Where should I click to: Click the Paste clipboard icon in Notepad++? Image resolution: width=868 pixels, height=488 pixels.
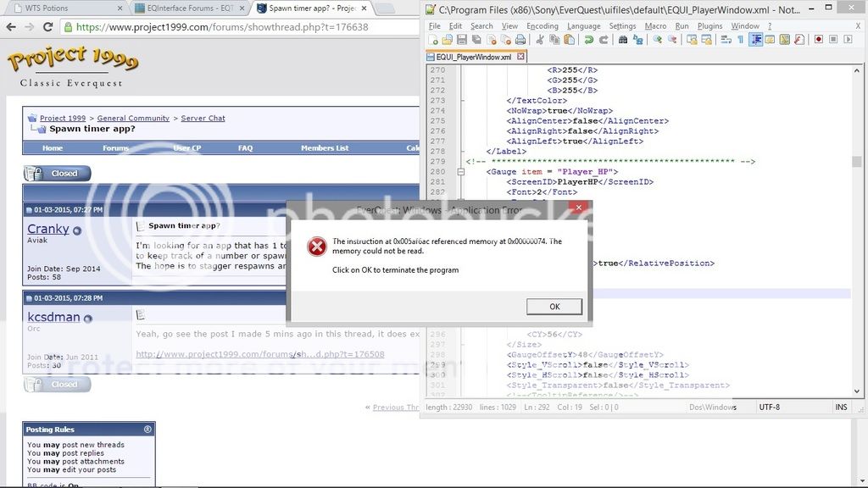coord(569,40)
